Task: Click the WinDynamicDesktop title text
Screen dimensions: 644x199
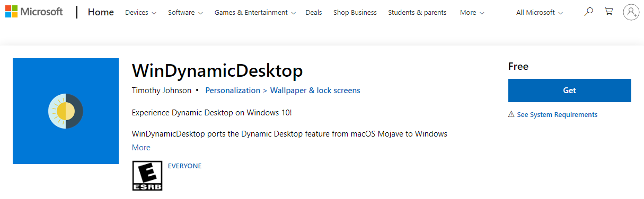Action: [x=217, y=70]
